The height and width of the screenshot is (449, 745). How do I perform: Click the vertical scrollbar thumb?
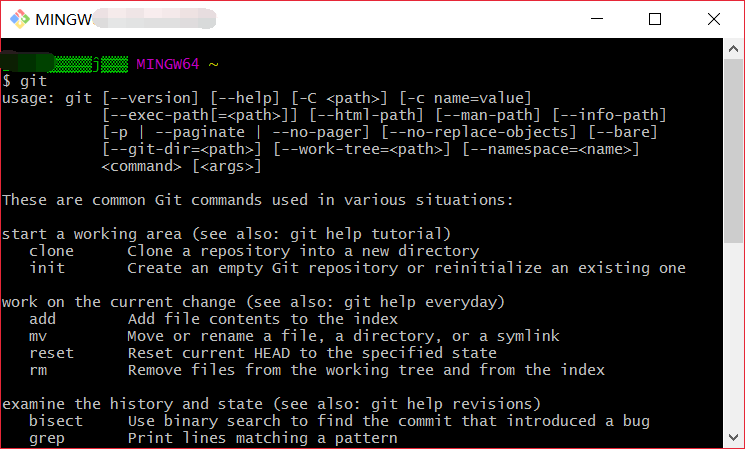tap(733, 151)
